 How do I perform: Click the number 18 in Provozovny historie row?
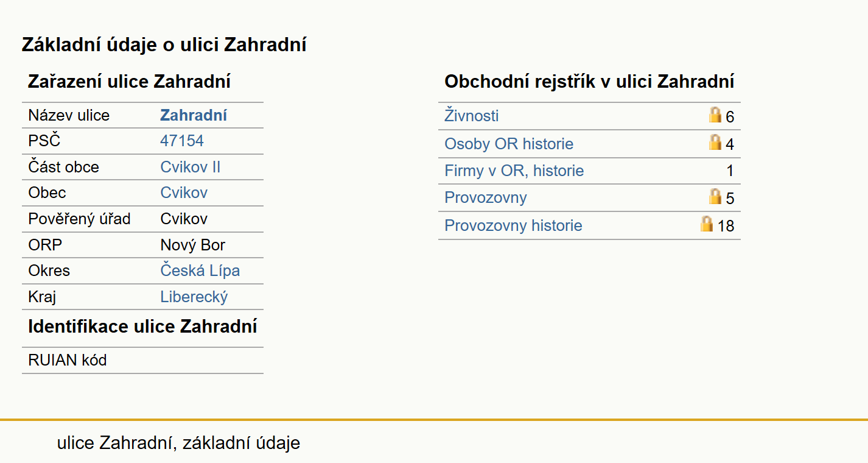tap(726, 226)
